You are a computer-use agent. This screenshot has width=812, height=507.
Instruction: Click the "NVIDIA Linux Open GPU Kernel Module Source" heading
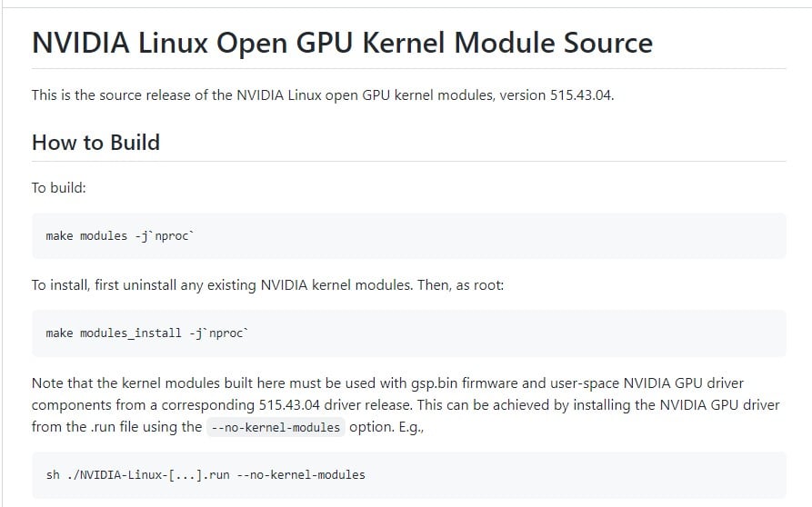(342, 43)
